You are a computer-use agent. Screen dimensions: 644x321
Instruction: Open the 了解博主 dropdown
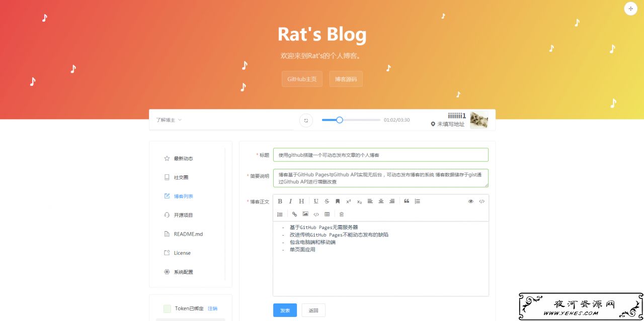169,120
